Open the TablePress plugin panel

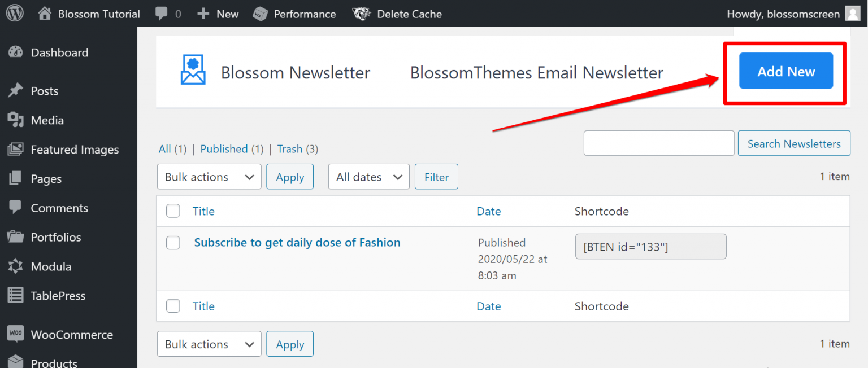pos(57,295)
